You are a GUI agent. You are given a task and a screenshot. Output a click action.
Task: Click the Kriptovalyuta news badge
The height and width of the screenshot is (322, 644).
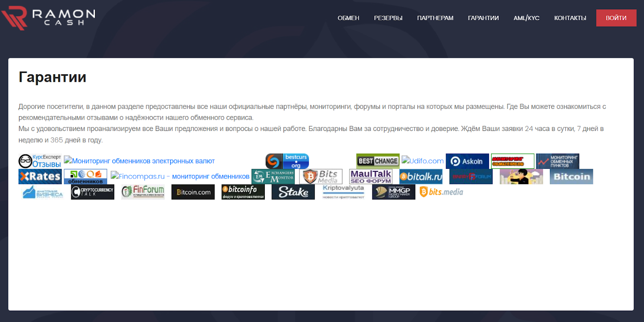tap(343, 192)
